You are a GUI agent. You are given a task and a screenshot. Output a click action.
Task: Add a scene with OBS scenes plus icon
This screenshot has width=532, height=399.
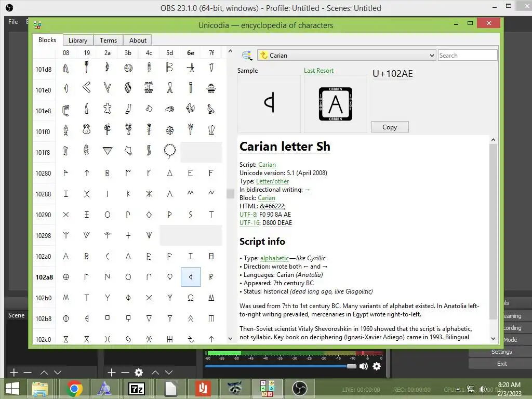(14, 373)
